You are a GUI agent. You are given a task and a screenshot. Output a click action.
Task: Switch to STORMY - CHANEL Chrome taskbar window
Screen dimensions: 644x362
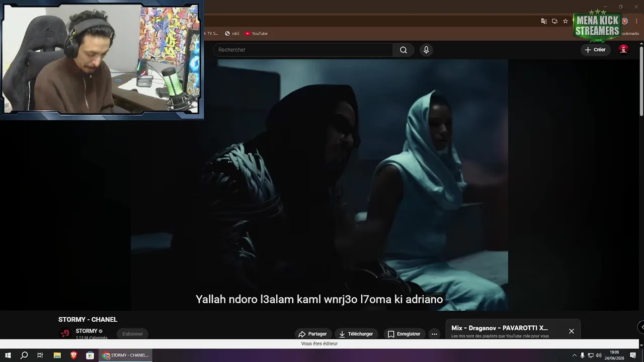pyautogui.click(x=126, y=355)
